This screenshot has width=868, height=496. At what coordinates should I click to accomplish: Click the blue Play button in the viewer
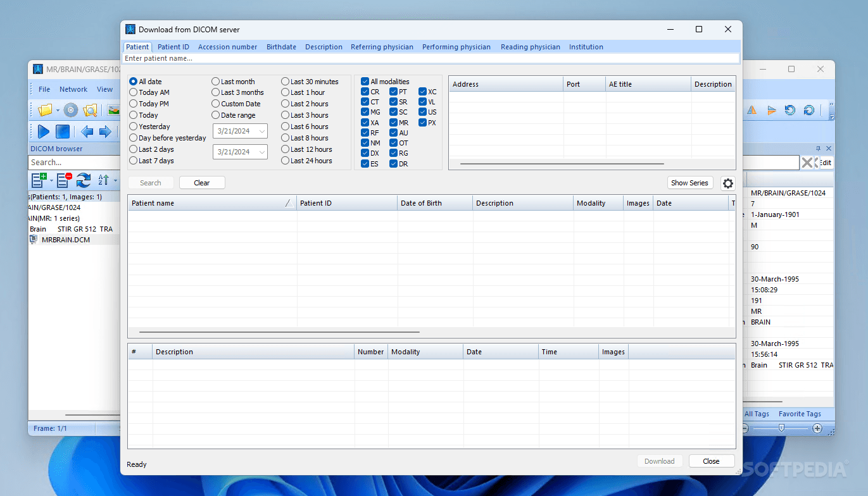tap(44, 132)
